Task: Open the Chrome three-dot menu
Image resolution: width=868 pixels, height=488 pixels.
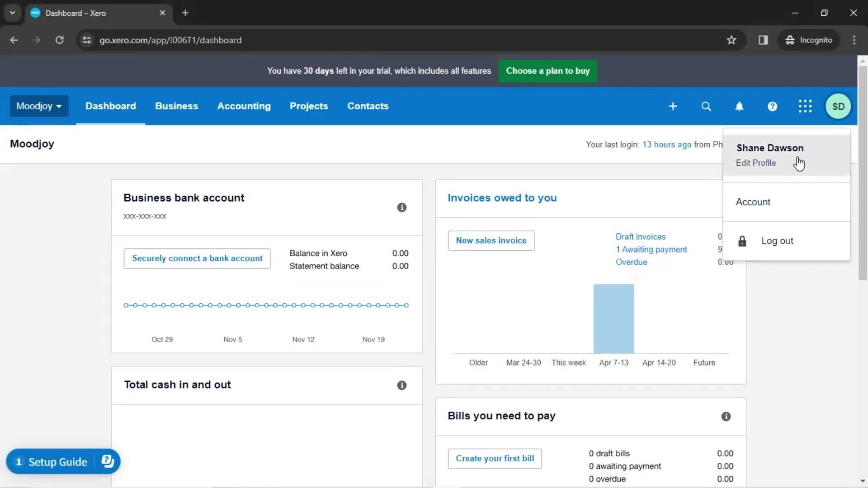Action: coord(854,40)
